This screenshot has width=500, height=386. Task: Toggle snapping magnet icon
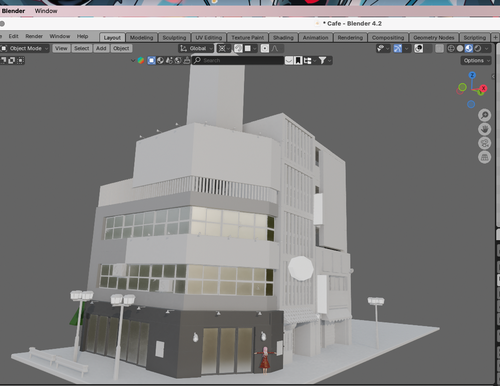(238, 49)
